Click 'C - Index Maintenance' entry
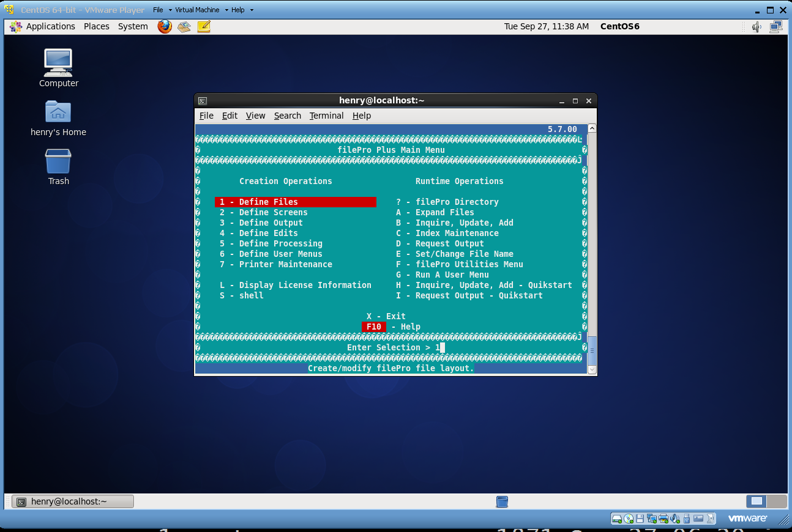Viewport: 792px width, 532px height. pos(447,233)
